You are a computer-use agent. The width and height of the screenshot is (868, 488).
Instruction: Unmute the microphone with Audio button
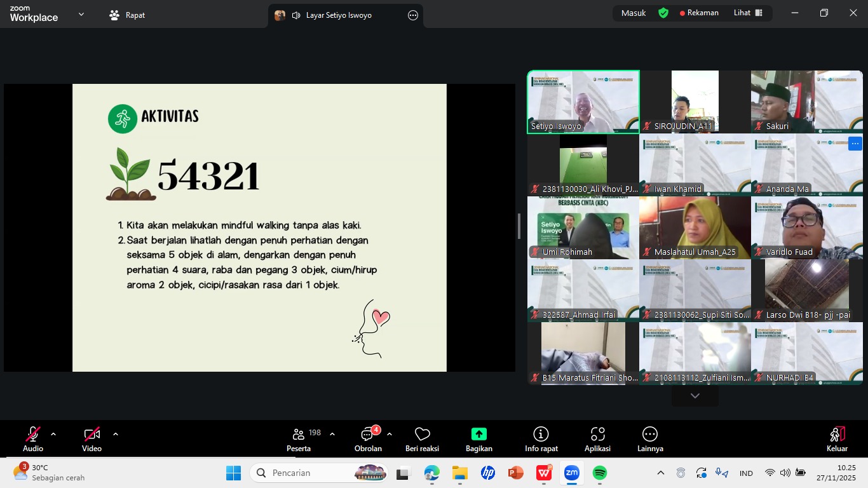(33, 439)
